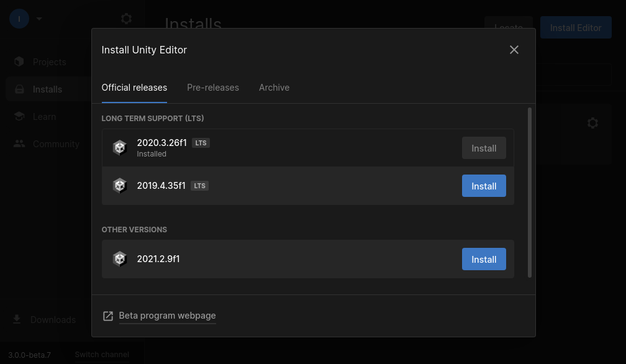Open the Beta program webpage link
The height and width of the screenshot is (364, 626).
coord(167,316)
